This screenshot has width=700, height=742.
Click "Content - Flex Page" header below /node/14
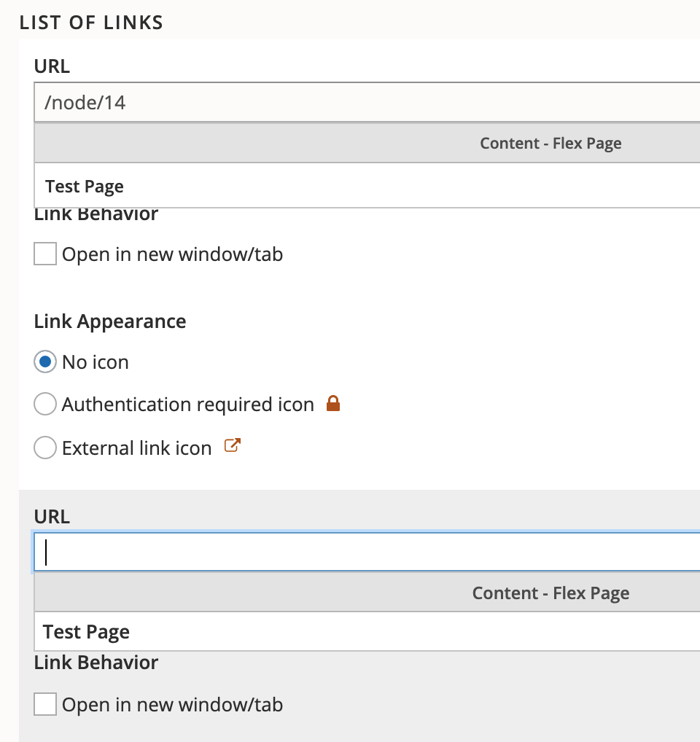[x=551, y=143]
